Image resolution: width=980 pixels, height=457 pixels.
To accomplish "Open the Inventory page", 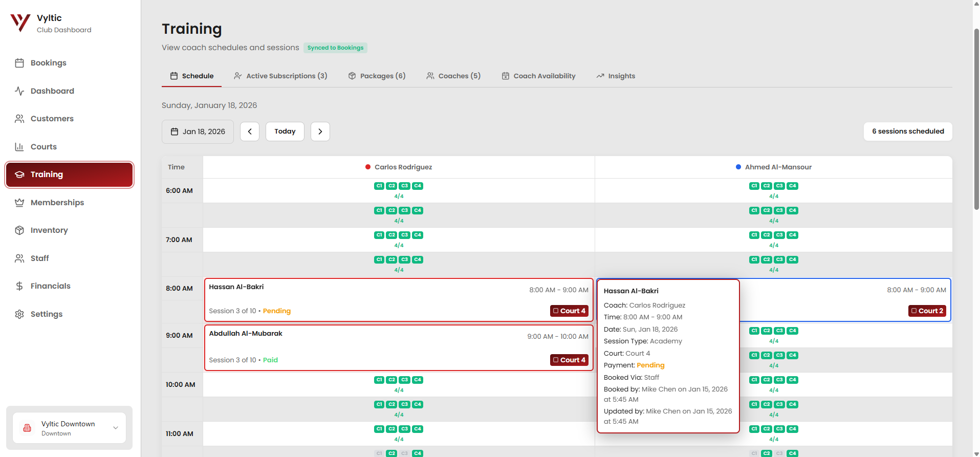I will pos(49,230).
